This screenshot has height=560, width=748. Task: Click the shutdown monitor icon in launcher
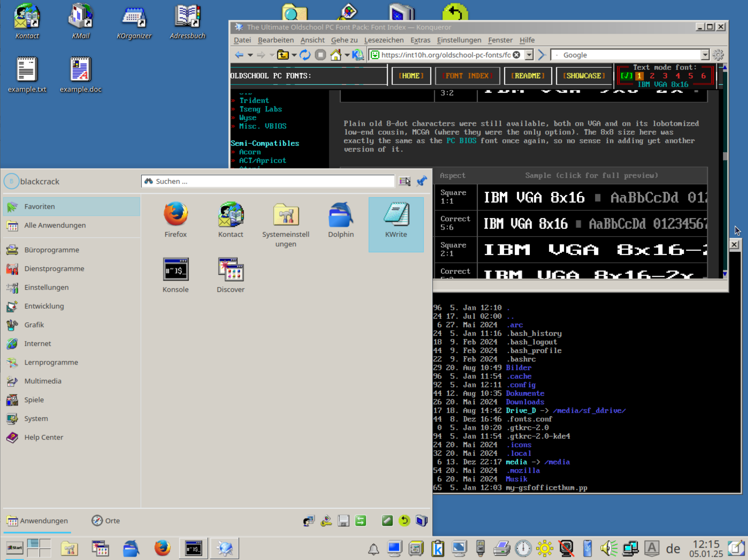[421, 520]
